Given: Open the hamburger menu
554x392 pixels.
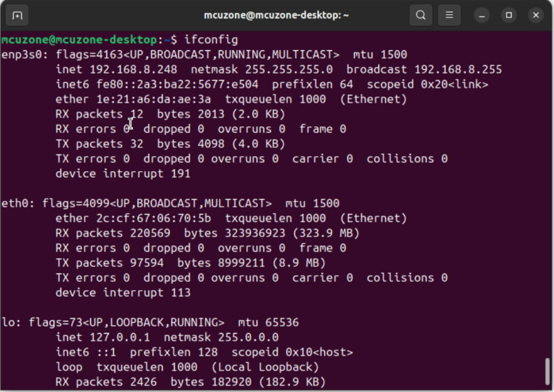Looking at the screenshot, I should [x=449, y=15].
